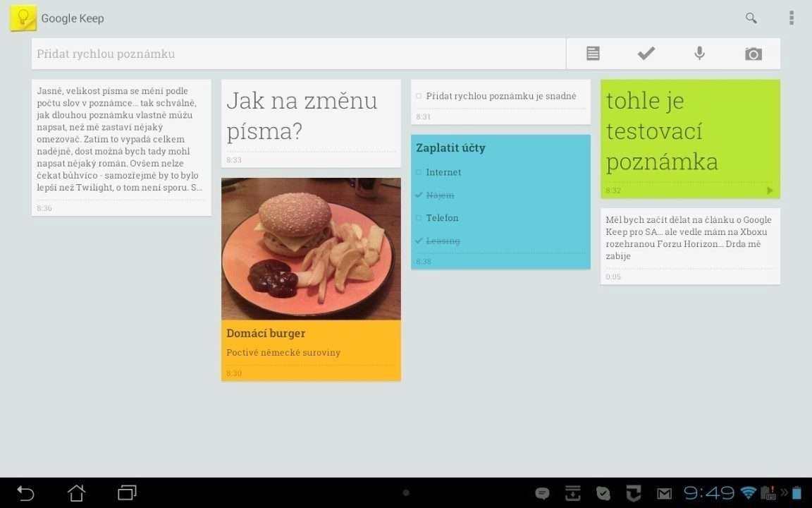Create a new checklist with checkmark icon

(x=646, y=53)
